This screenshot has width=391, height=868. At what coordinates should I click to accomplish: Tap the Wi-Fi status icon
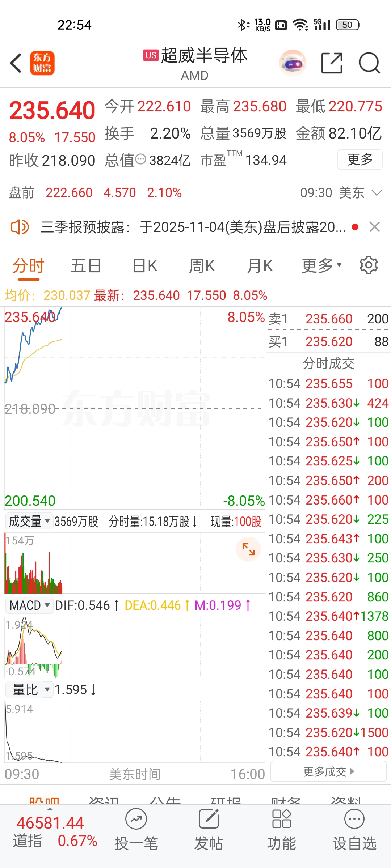tap(300, 25)
